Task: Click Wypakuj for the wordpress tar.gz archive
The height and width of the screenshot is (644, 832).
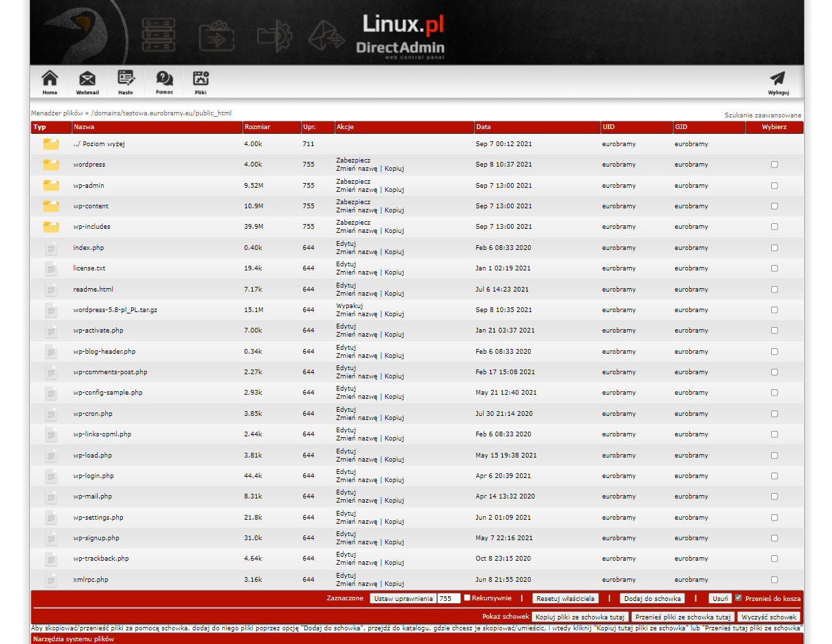Action: tap(349, 306)
